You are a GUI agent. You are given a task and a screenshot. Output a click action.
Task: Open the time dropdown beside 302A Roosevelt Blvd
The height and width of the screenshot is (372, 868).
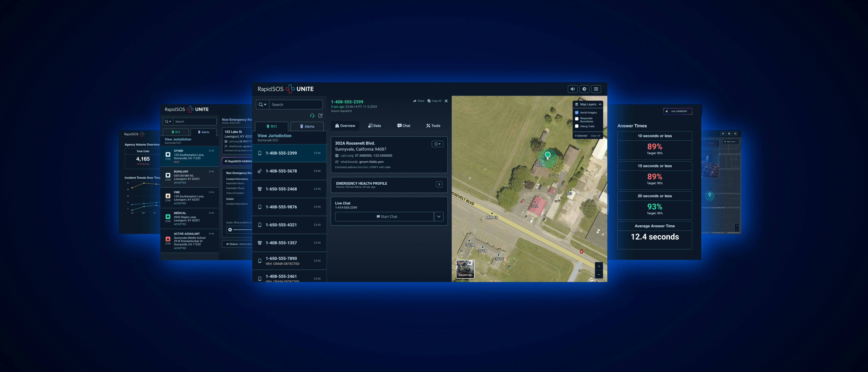(x=437, y=144)
